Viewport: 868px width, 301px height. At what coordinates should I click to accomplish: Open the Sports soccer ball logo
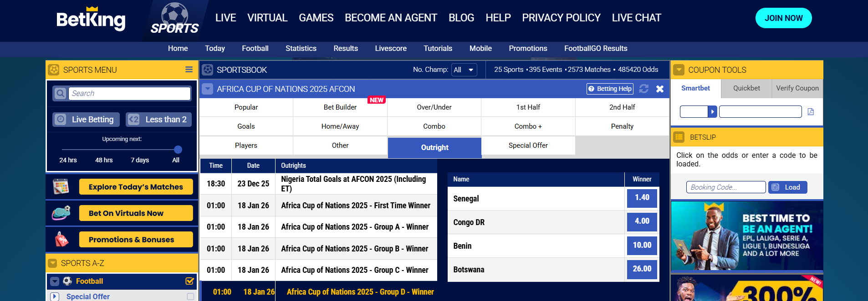click(175, 19)
